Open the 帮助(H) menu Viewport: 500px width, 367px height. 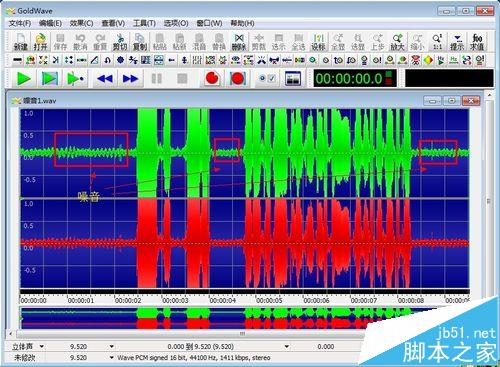(x=242, y=23)
